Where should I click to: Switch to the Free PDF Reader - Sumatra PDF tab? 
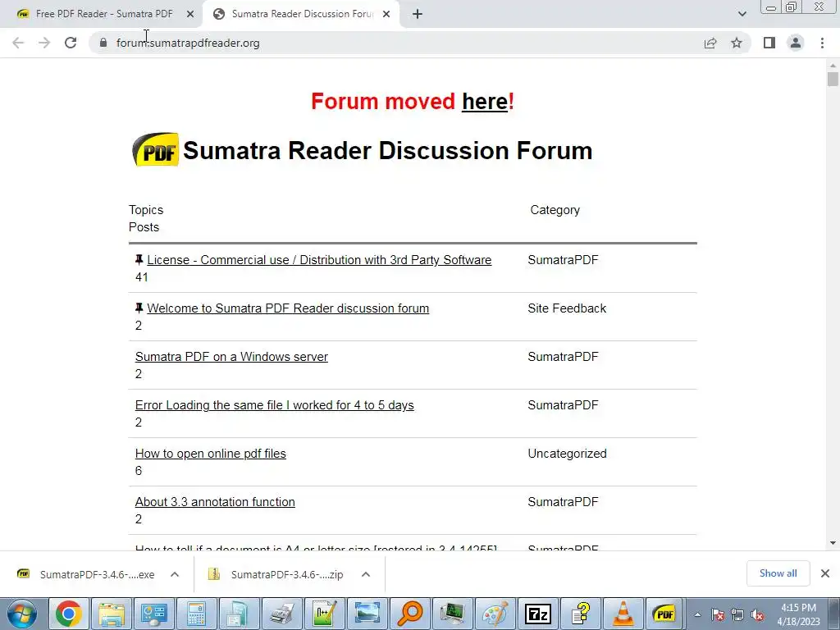tap(104, 14)
